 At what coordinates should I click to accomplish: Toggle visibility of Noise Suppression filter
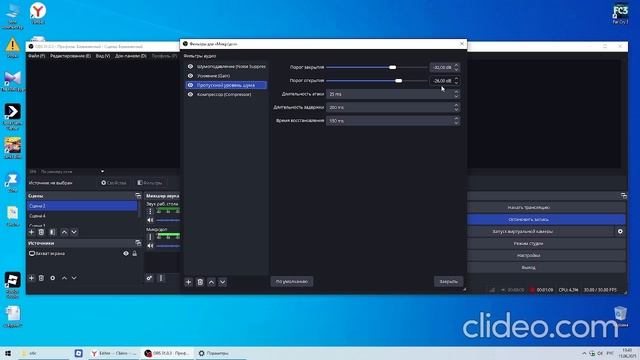click(190, 67)
